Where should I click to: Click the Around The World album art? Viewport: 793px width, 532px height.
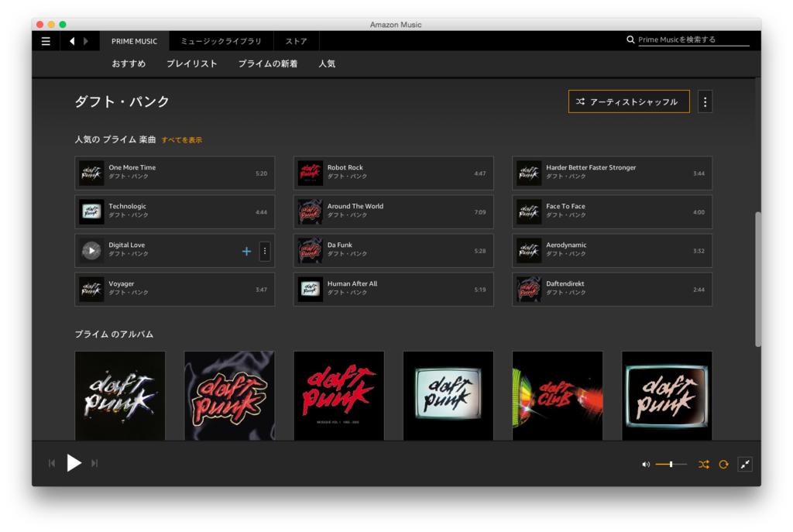(310, 212)
